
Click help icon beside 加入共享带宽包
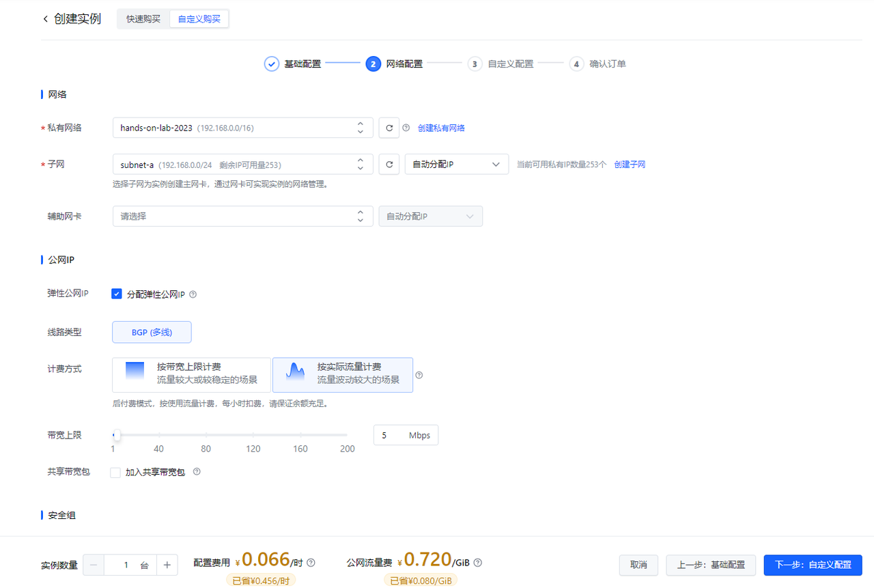[x=197, y=472]
